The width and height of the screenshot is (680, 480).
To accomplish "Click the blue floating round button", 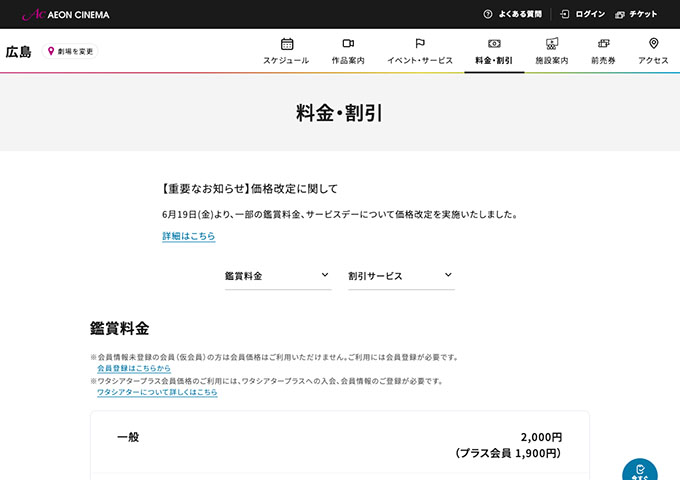I will 640,470.
